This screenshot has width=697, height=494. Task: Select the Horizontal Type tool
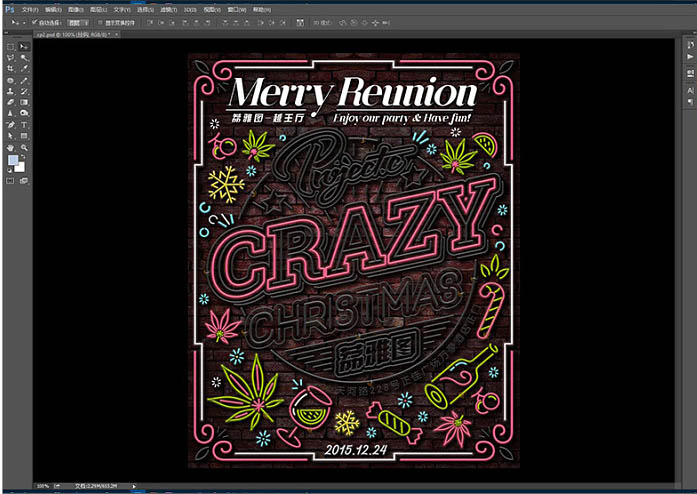pyautogui.click(x=24, y=124)
